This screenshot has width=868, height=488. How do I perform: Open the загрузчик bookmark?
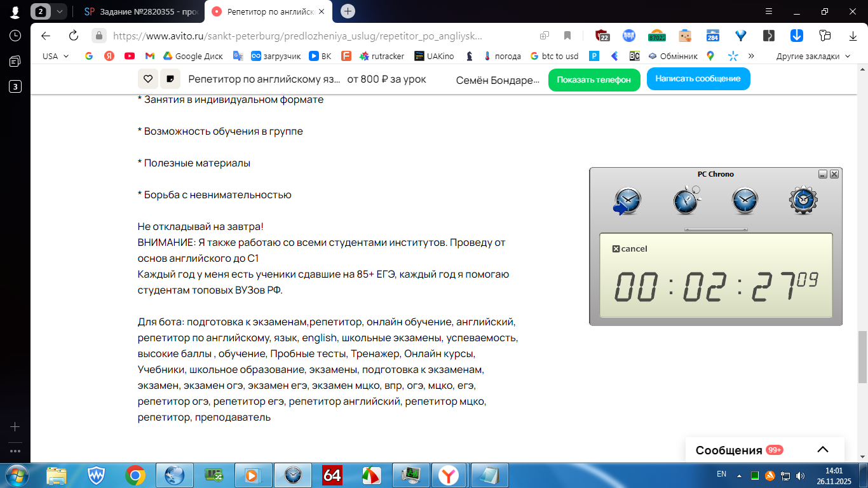coord(276,56)
